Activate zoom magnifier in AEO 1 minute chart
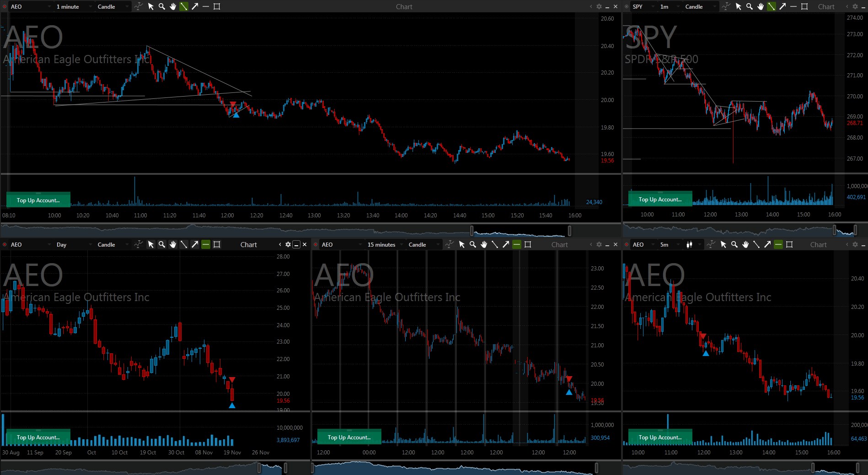Image resolution: width=868 pixels, height=475 pixels. pyautogui.click(x=162, y=6)
